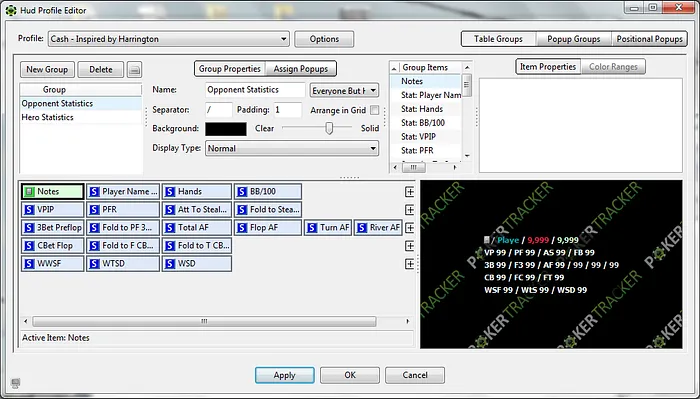700x399 pixels.
Task: Click plus icon on the WWSF row
Action: point(409,264)
